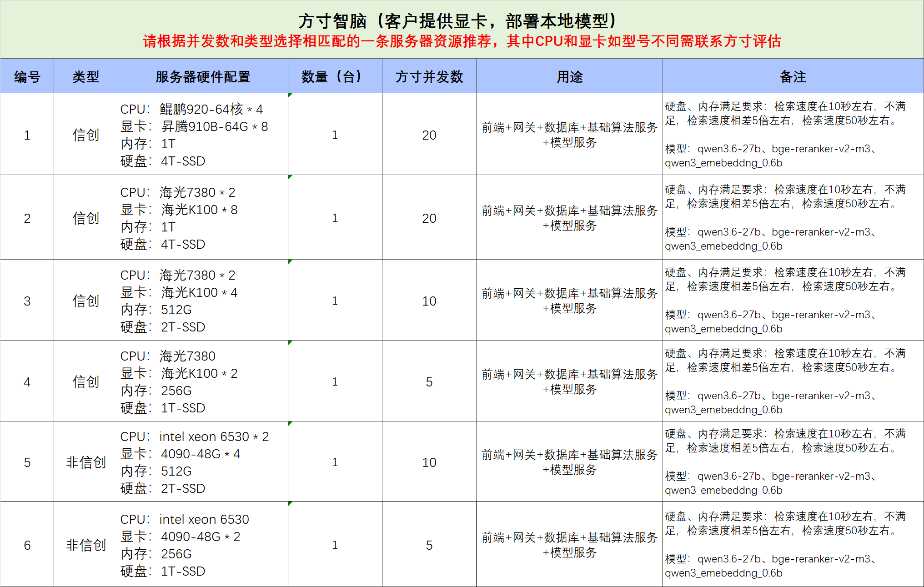Click the 备注 cell in row 6
The height and width of the screenshot is (587, 924).
click(793, 545)
